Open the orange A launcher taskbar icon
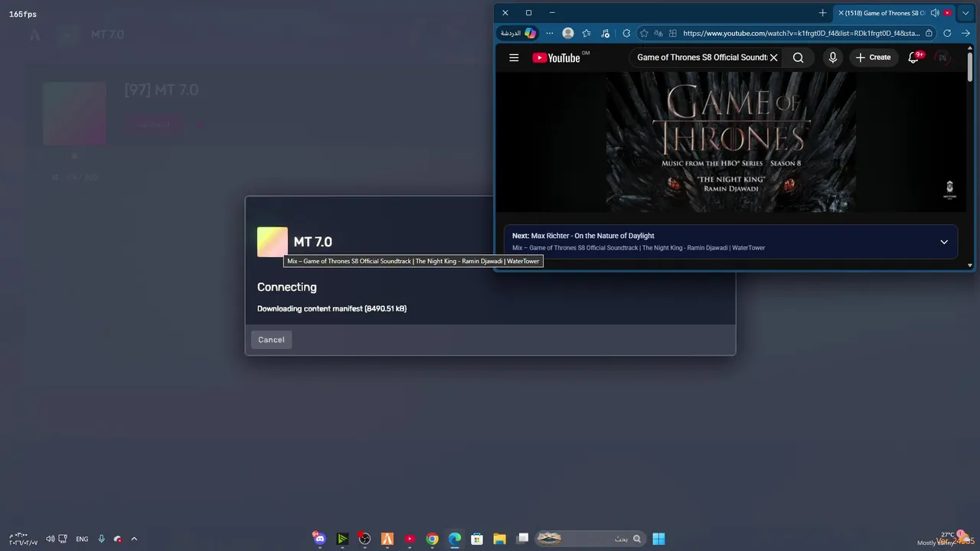 coord(387,539)
